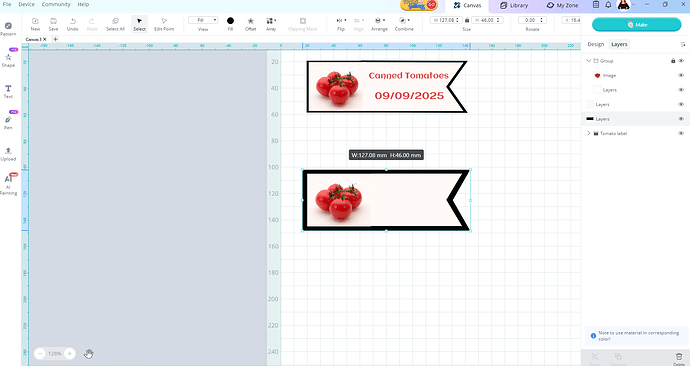
Task: Add a new canvas tab
Action: pyautogui.click(x=55, y=39)
